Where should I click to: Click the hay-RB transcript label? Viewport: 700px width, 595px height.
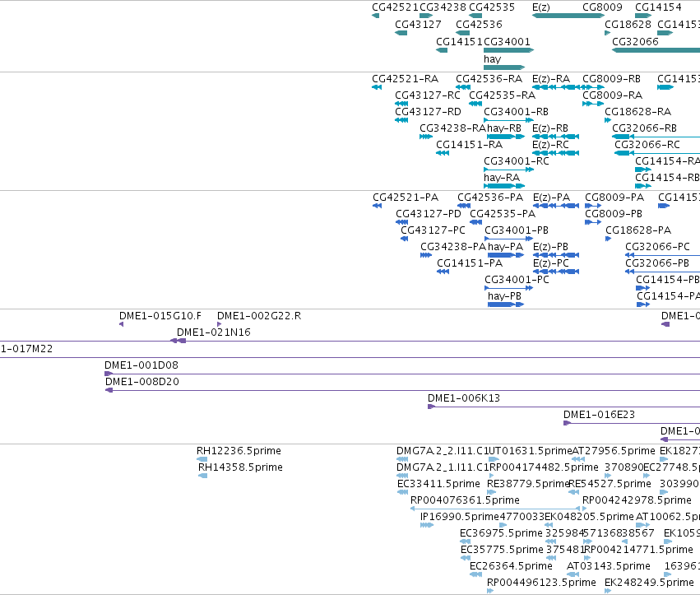(x=504, y=128)
